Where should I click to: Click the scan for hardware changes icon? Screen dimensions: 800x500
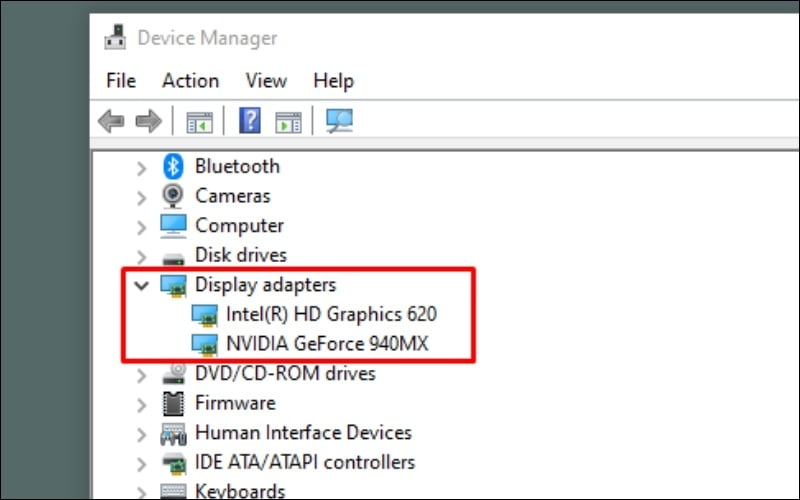tap(339, 121)
